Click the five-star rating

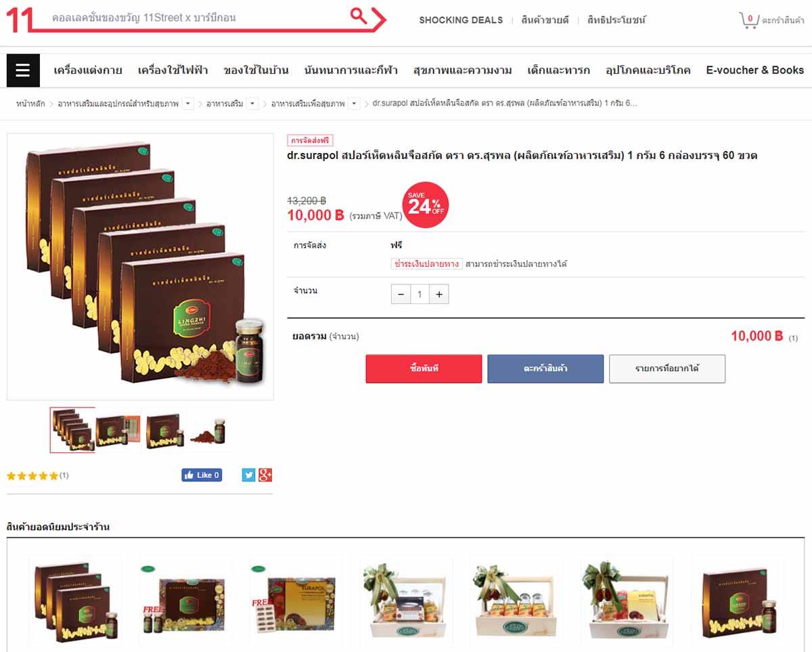coord(32,476)
